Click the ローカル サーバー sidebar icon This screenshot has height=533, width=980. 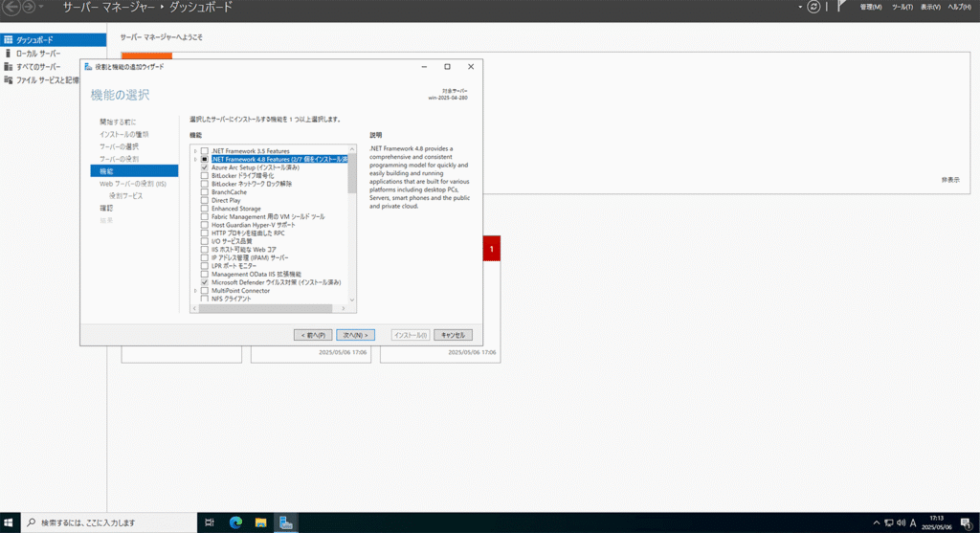8,54
